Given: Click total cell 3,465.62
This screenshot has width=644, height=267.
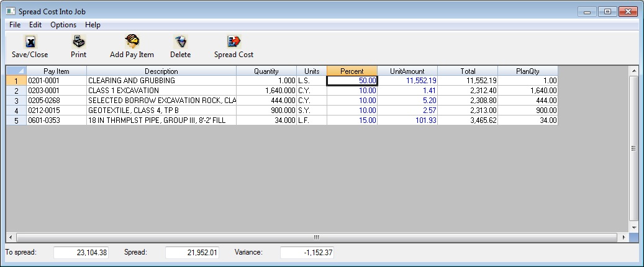Looking at the screenshot, I should click(x=468, y=120).
